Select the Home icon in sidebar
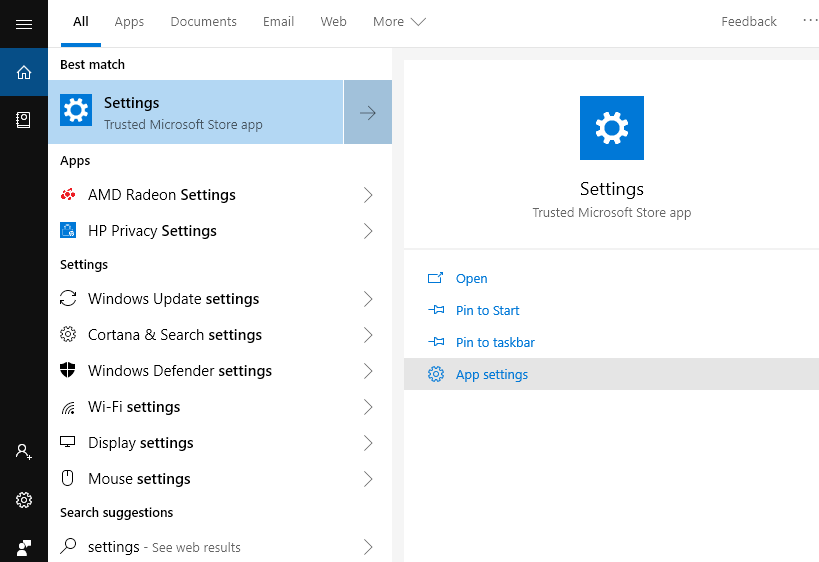The image size is (819, 562). pyautogui.click(x=24, y=72)
